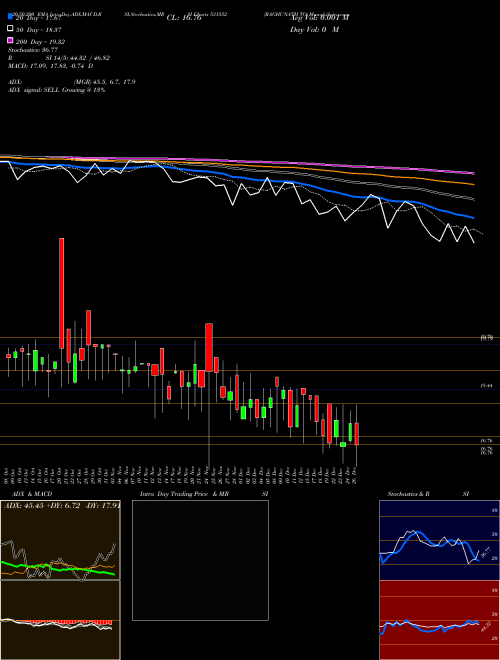Click the white 50 Day EMA legend swatch
The image size is (500, 660).
click(11, 29)
